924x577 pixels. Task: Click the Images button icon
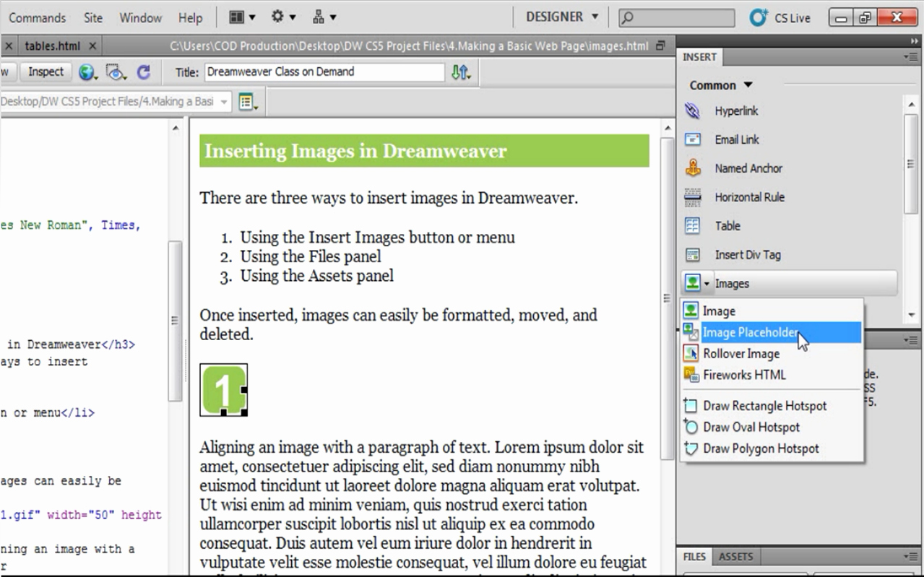[692, 283]
